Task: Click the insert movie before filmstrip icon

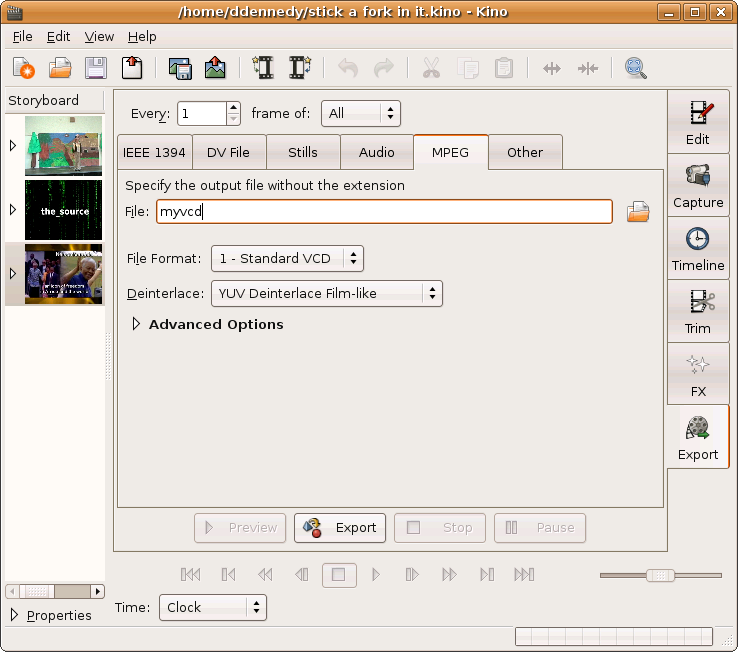Action: [x=263, y=68]
